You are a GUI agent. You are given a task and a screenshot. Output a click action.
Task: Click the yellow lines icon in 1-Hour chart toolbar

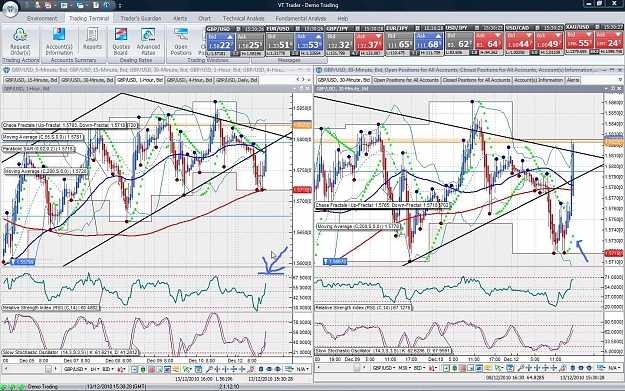[x=176, y=369]
